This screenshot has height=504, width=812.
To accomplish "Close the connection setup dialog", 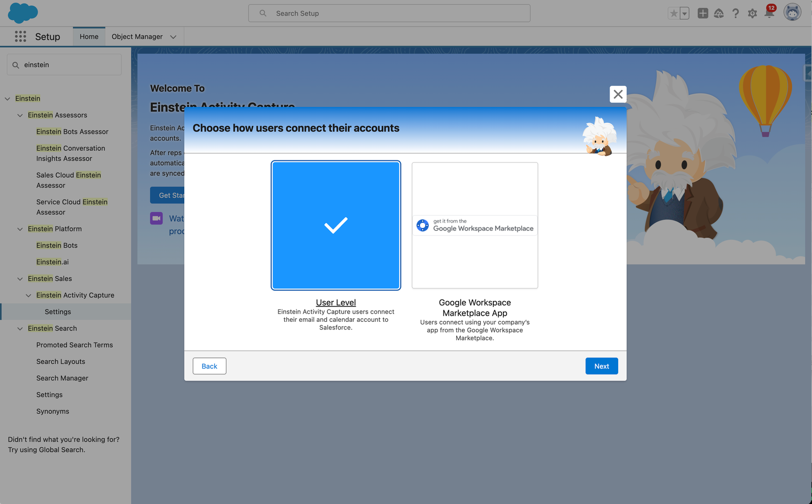I will point(618,94).
